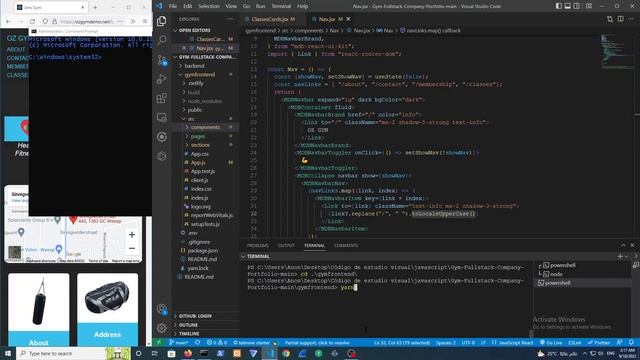Close the terminal panel with the X icon

click(632, 245)
